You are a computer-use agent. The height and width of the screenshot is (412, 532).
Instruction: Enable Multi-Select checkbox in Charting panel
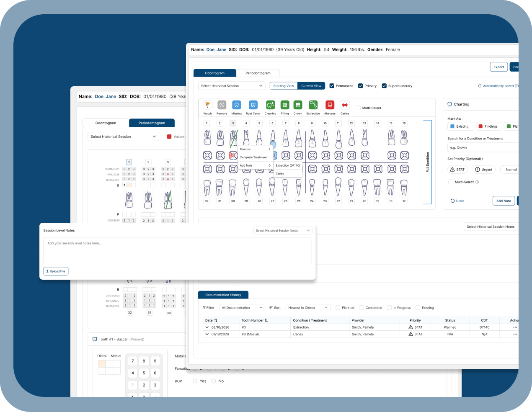[x=451, y=182]
